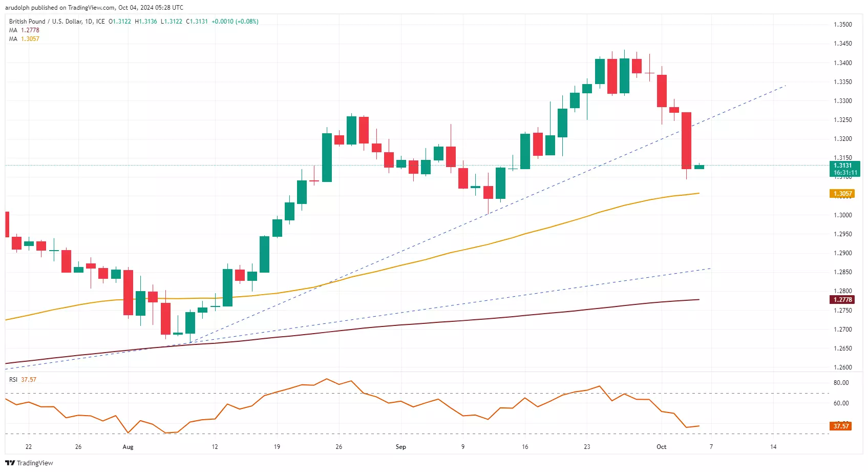The height and width of the screenshot is (472, 868).
Task: Click the green current price tag 1.3131
Action: pyautogui.click(x=845, y=169)
